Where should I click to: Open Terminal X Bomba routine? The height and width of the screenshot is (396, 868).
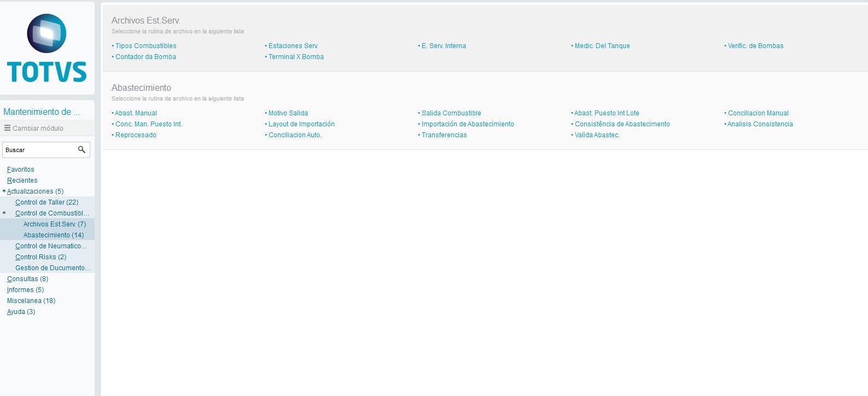click(x=296, y=57)
